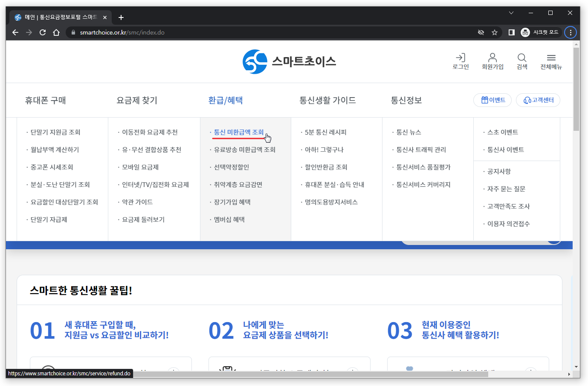Select 이용자 의견접수
This screenshot has width=588, height=386.
click(509, 224)
